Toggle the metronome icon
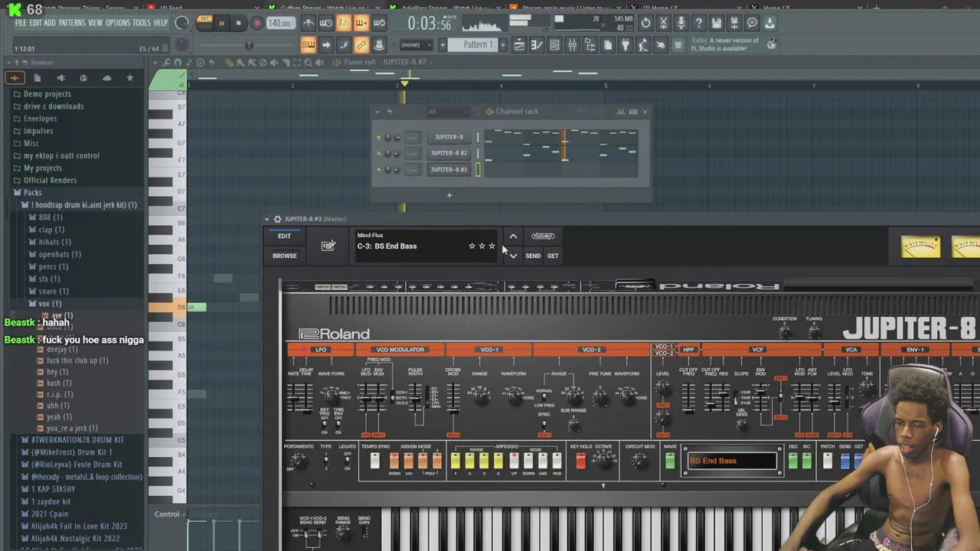Screen dimensions: 980x551 (308, 23)
